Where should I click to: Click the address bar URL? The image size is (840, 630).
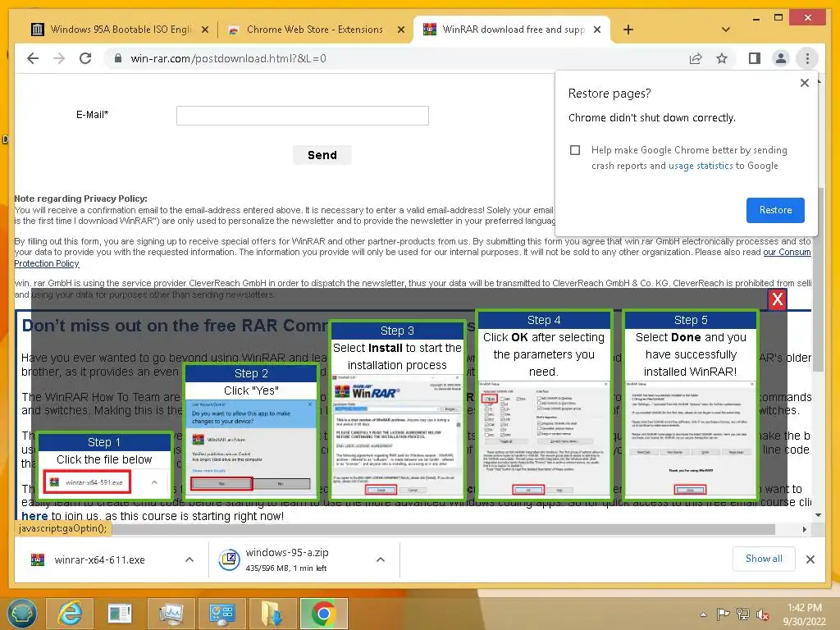coord(228,58)
